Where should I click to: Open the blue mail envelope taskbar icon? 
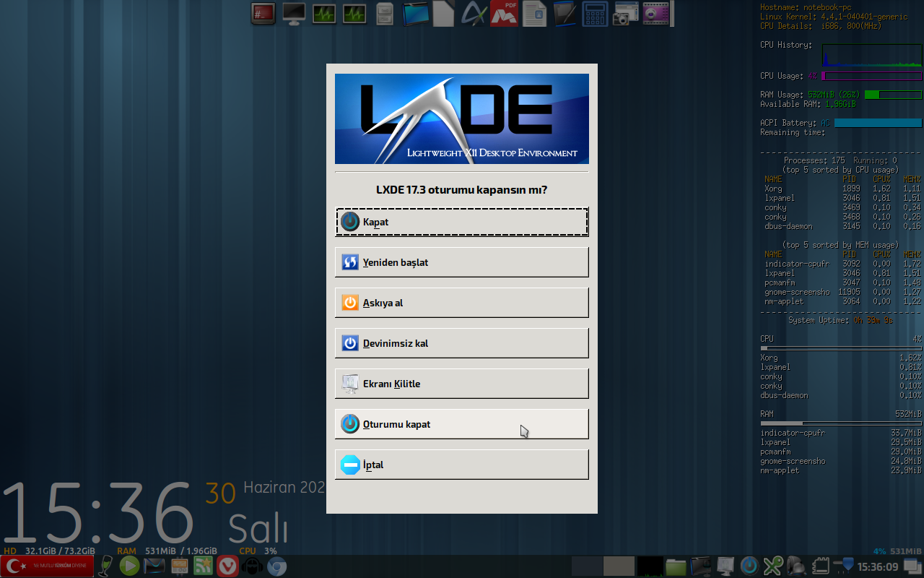click(x=154, y=566)
